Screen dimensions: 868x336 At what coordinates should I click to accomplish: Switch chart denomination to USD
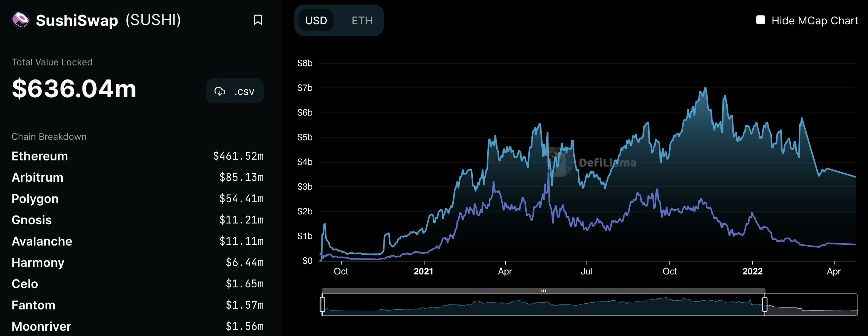pos(316,21)
